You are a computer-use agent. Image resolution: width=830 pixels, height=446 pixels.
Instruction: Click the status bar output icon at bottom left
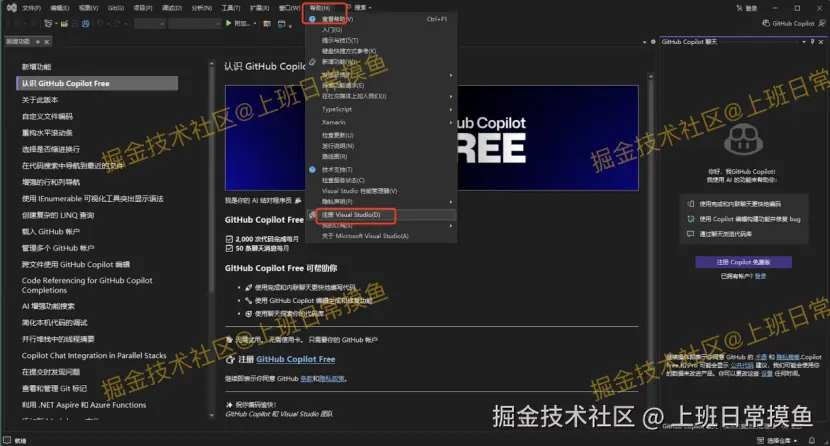coord(6,440)
